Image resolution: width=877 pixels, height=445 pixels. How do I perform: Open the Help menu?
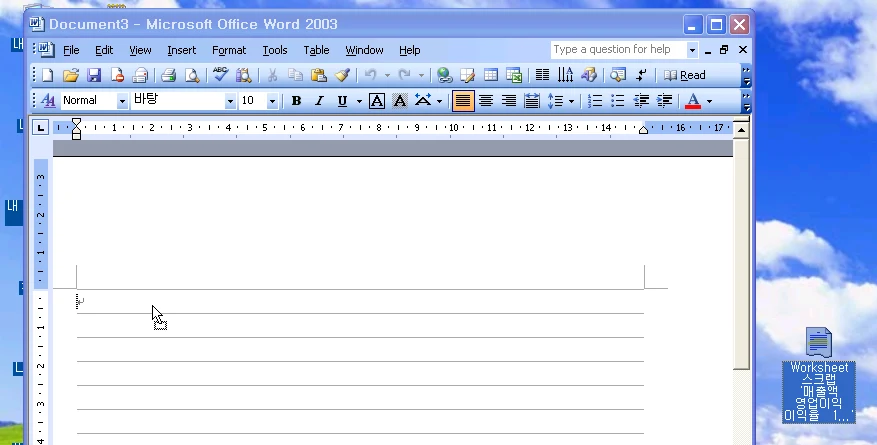pos(409,50)
